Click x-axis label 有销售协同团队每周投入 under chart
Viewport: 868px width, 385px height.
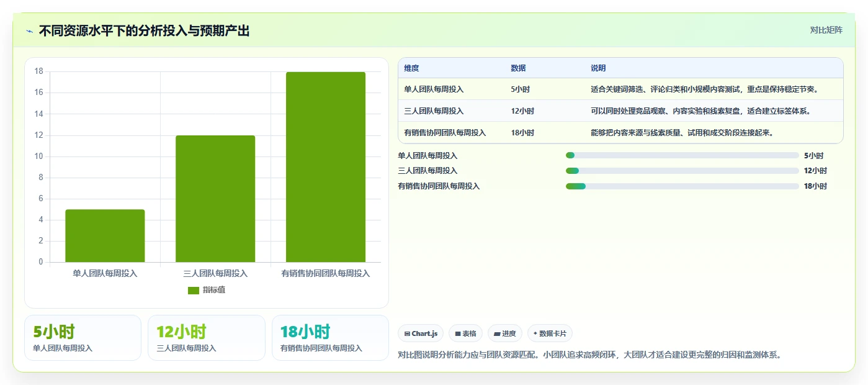pyautogui.click(x=326, y=273)
